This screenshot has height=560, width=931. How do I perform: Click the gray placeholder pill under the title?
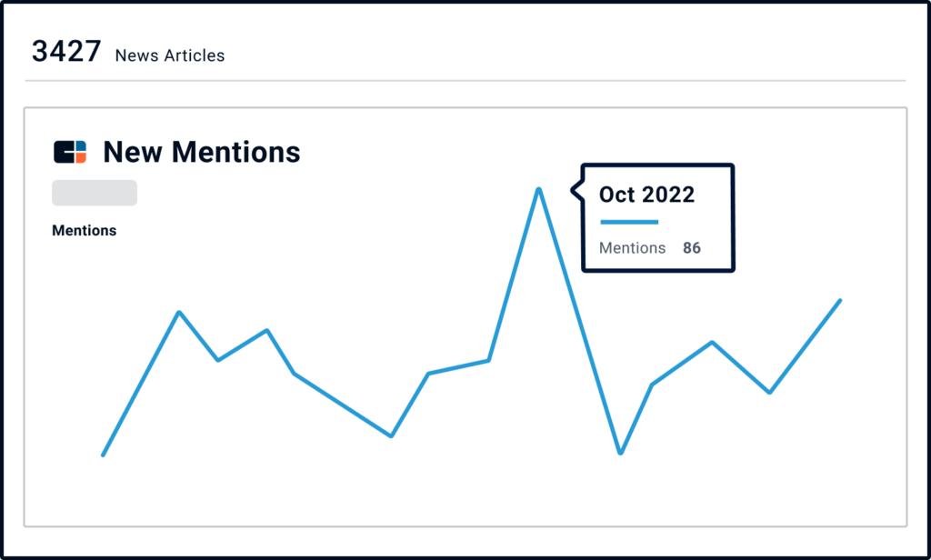(x=95, y=193)
